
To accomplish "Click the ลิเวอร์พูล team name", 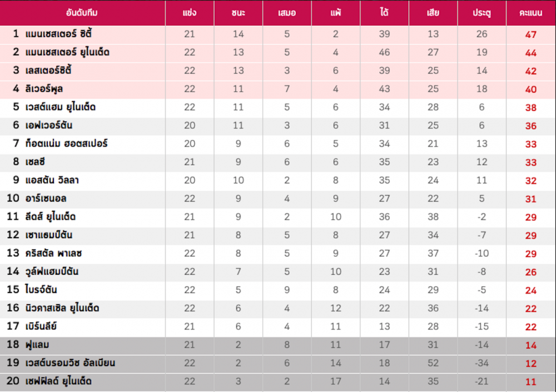I will [44, 89].
